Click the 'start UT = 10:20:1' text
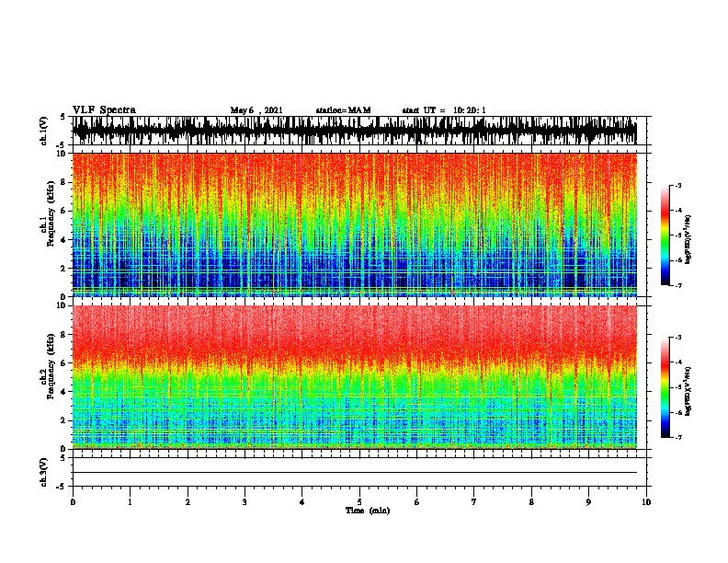This screenshot has height=563, width=728. 444,110
